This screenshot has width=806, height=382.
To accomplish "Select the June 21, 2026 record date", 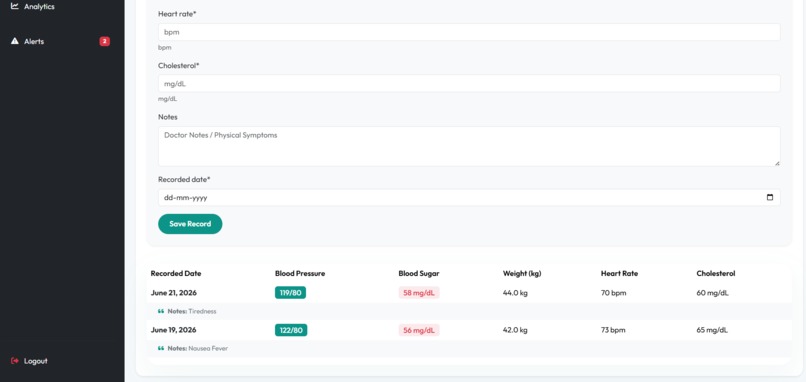I will coord(174,293).
